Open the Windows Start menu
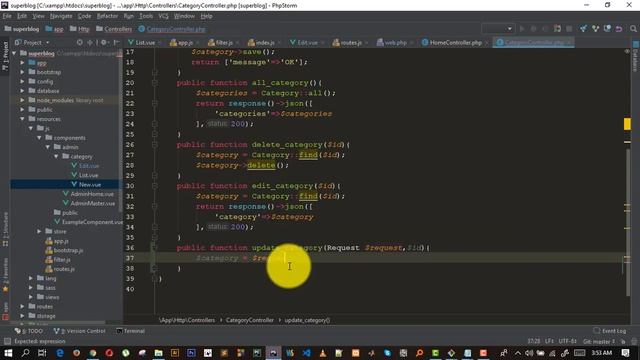Image resolution: width=640 pixels, height=360 pixels. click(8, 353)
